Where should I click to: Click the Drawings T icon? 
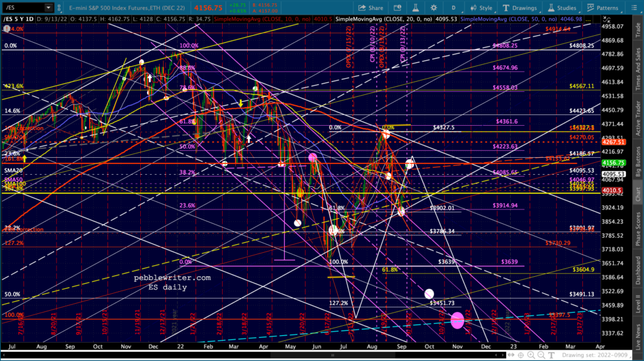point(506,8)
